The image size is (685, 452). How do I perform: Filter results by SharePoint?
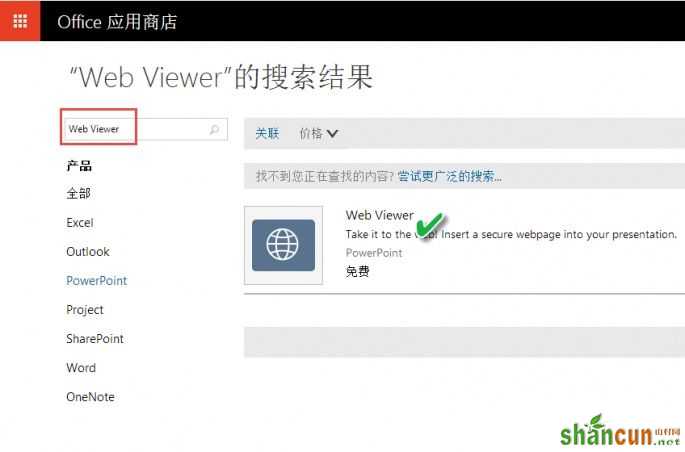95,338
